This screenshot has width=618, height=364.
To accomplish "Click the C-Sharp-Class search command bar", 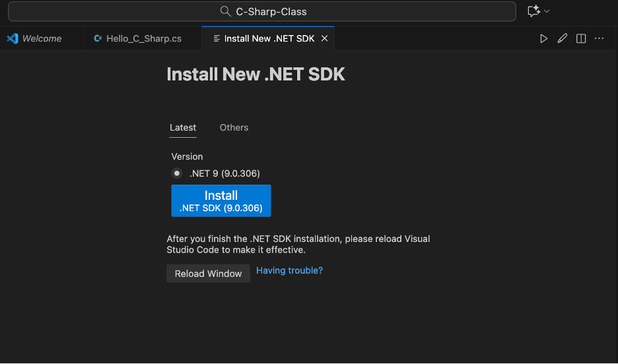I will pos(262,11).
